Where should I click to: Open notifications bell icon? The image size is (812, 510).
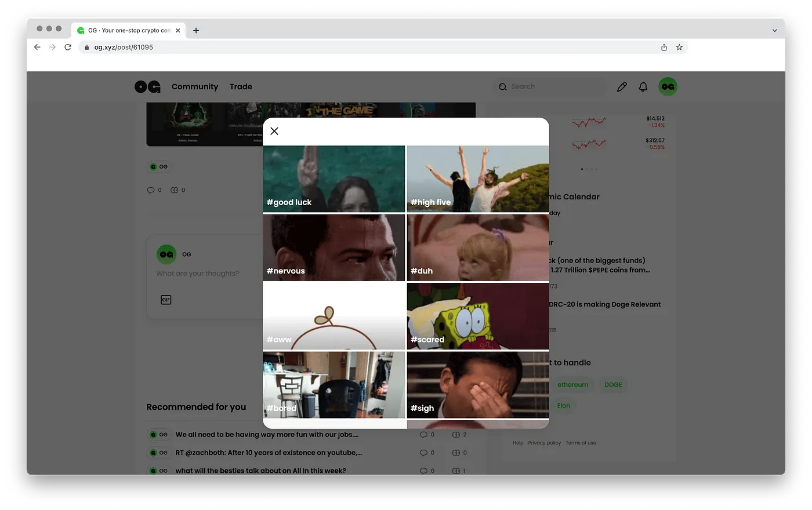643,87
